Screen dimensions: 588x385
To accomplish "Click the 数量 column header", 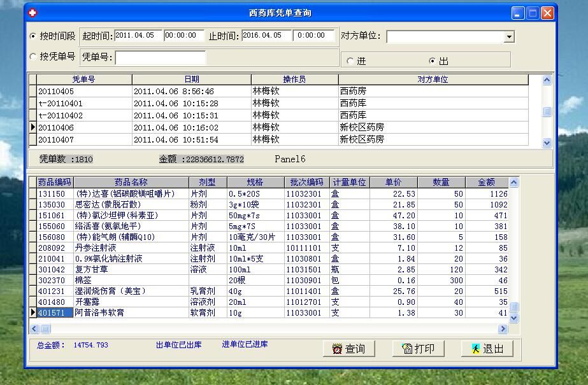I will 441,182.
